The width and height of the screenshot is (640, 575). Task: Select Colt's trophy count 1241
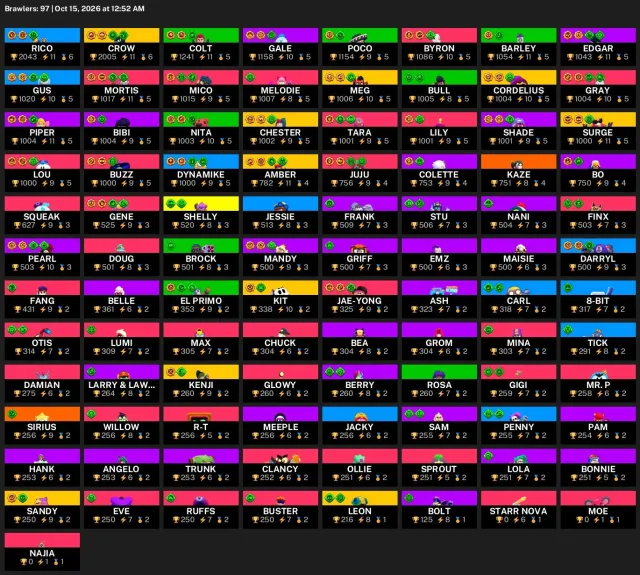(186, 57)
